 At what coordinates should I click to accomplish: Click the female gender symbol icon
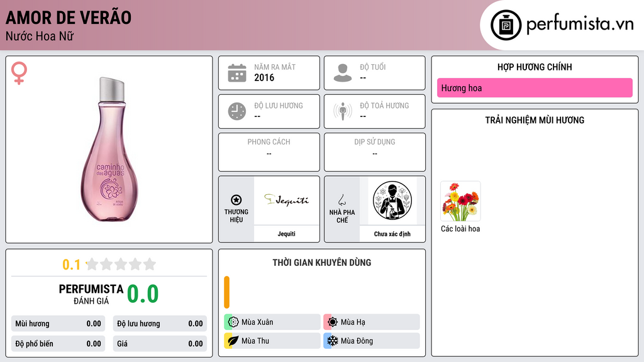point(19,73)
